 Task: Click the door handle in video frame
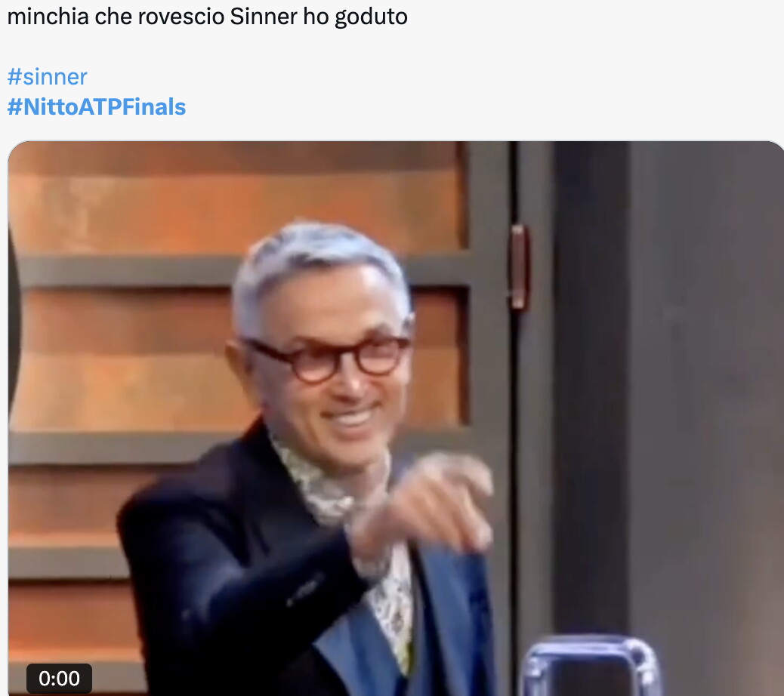click(x=518, y=267)
